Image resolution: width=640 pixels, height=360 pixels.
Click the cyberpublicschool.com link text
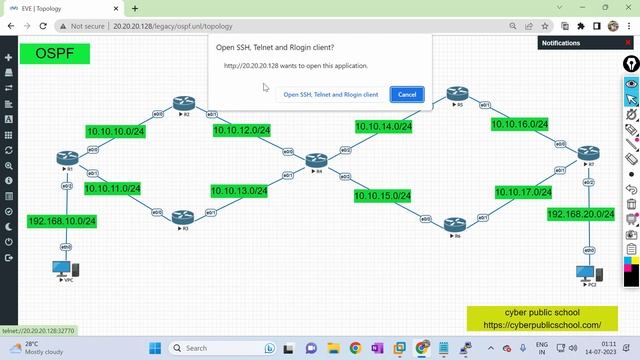click(x=542, y=325)
